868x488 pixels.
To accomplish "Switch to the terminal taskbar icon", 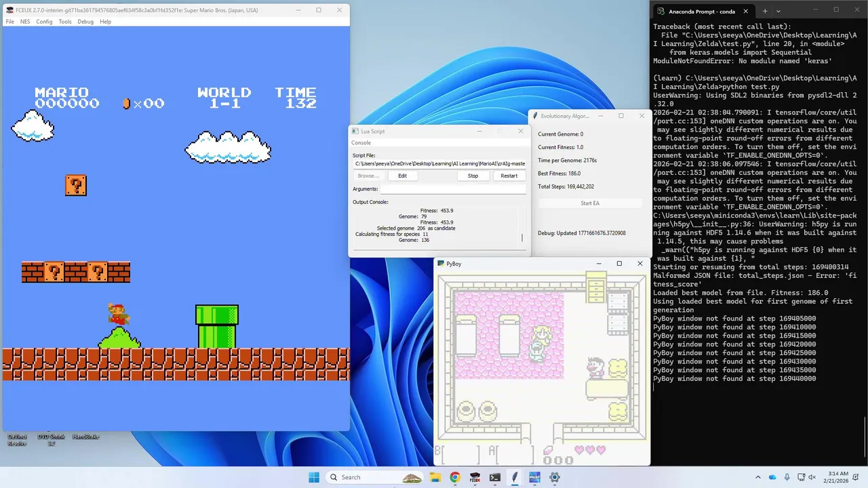I will (x=495, y=477).
